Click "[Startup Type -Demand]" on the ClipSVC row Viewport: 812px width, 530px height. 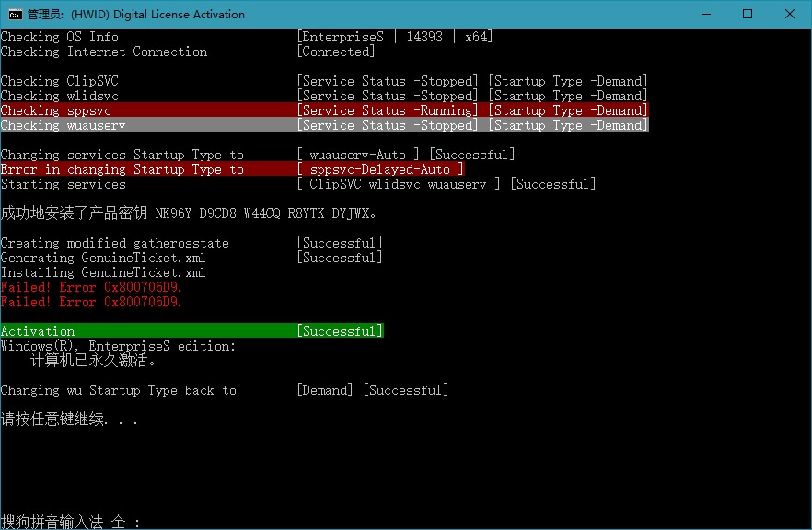567,81
